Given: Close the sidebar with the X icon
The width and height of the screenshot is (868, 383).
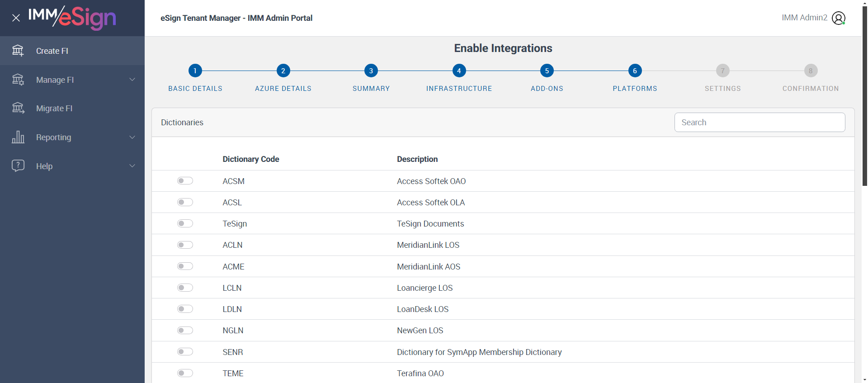Looking at the screenshot, I should 16,18.
